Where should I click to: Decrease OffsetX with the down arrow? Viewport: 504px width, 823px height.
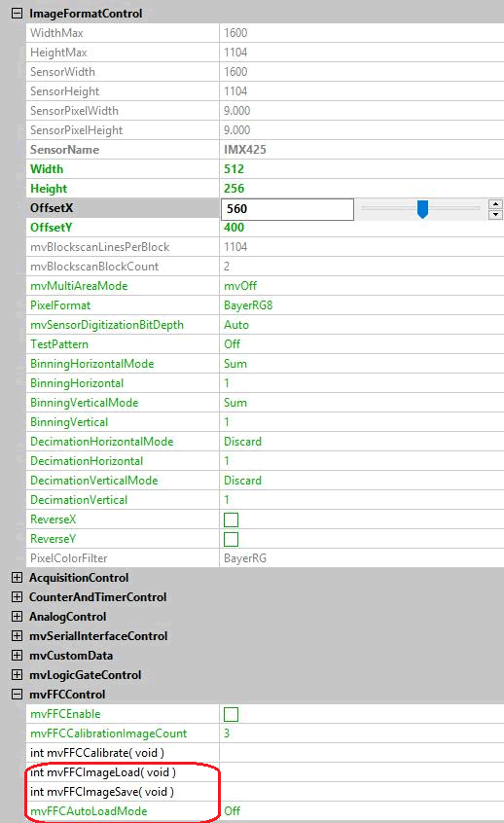[x=495, y=214]
